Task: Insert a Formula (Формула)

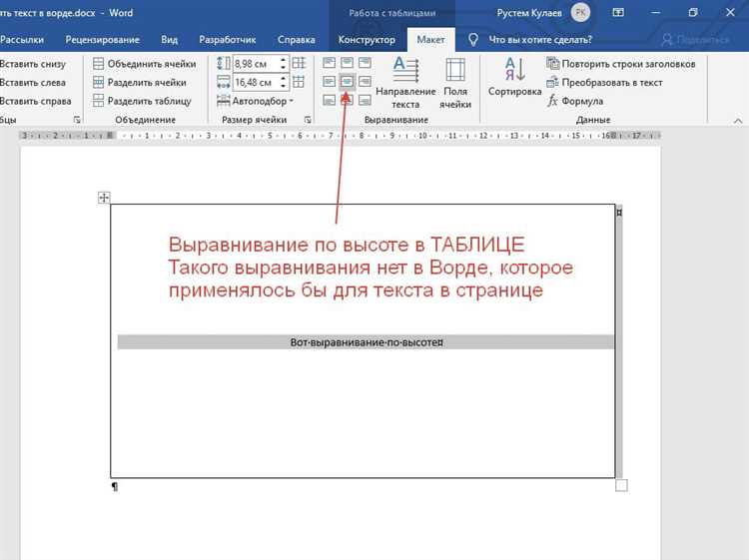Action: click(x=575, y=101)
